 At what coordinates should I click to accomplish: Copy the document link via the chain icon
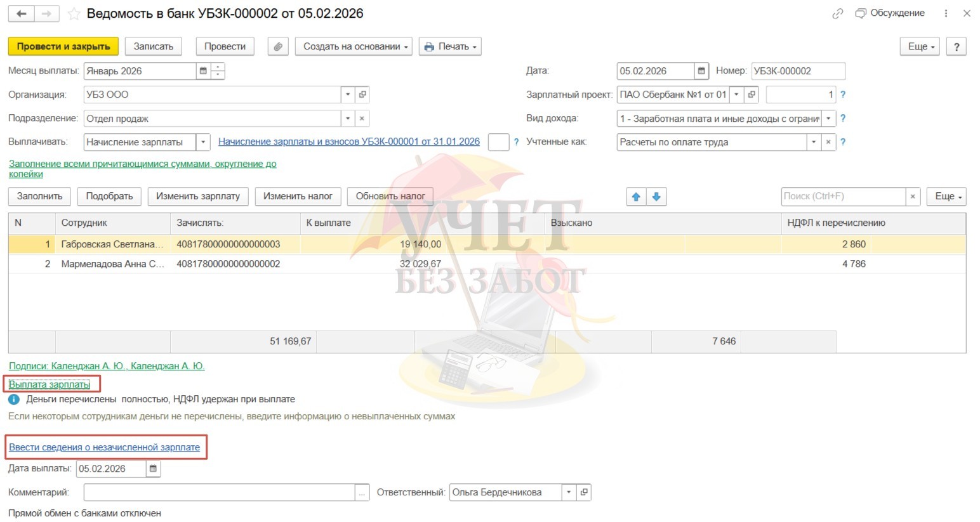click(x=838, y=13)
